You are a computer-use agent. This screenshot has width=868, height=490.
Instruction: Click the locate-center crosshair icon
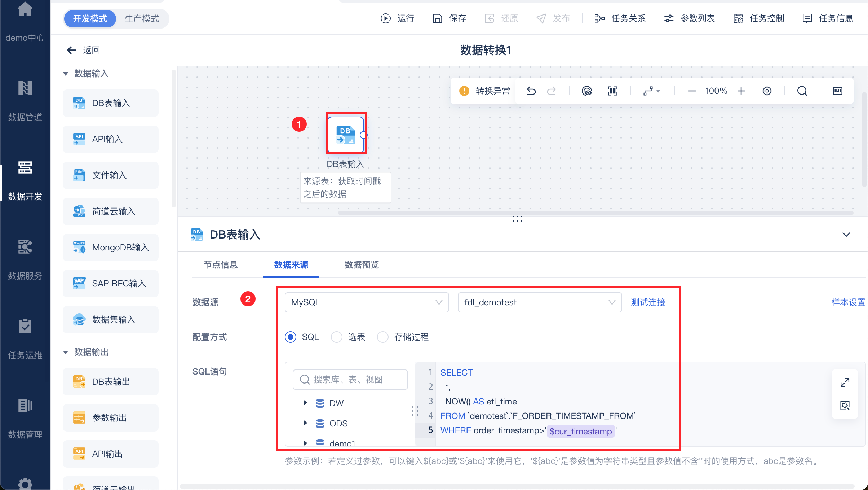tap(767, 91)
